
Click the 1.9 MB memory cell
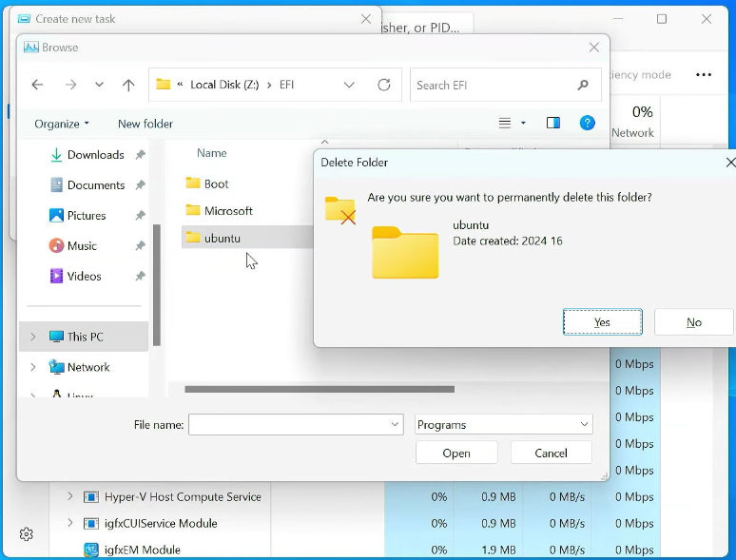pos(498,550)
